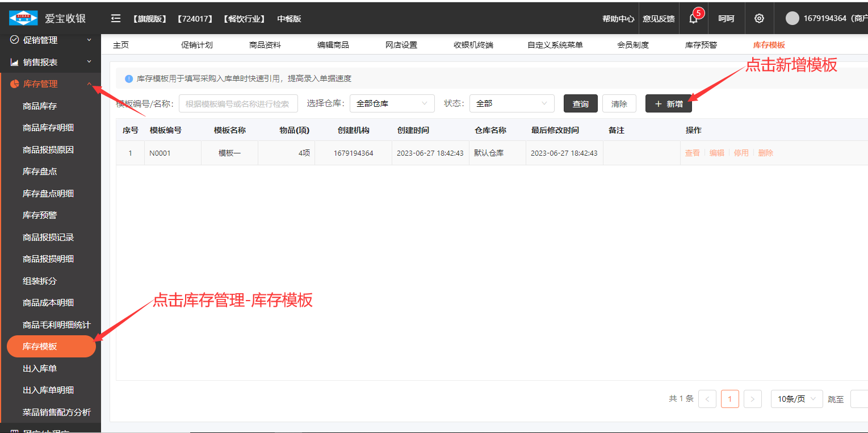The height and width of the screenshot is (433, 868).
Task: Select the active 库存模板 tab
Action: [x=769, y=45]
